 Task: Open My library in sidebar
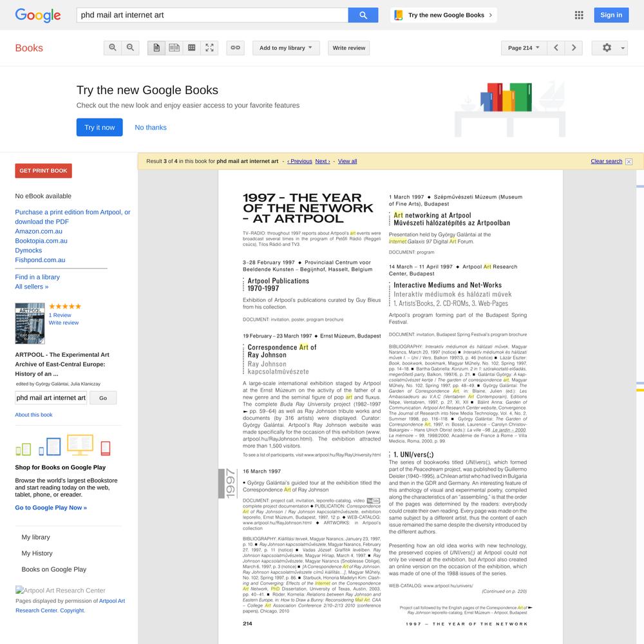click(x=35, y=537)
